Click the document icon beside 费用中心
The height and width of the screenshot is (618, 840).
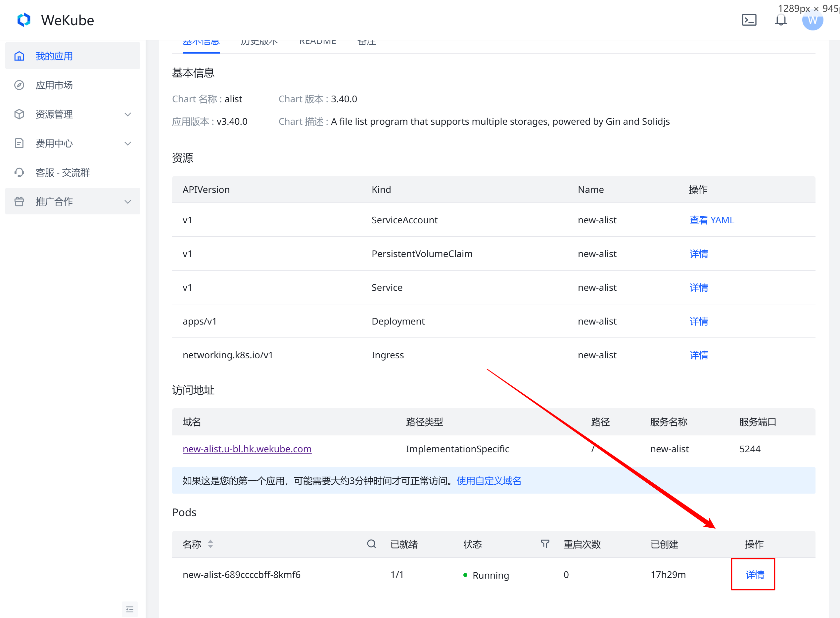pyautogui.click(x=19, y=143)
